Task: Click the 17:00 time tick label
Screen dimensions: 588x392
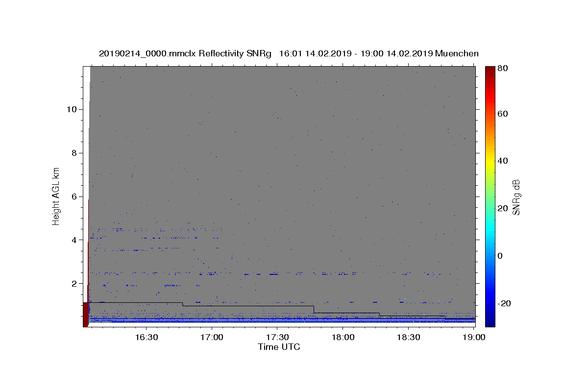Action: (x=212, y=337)
